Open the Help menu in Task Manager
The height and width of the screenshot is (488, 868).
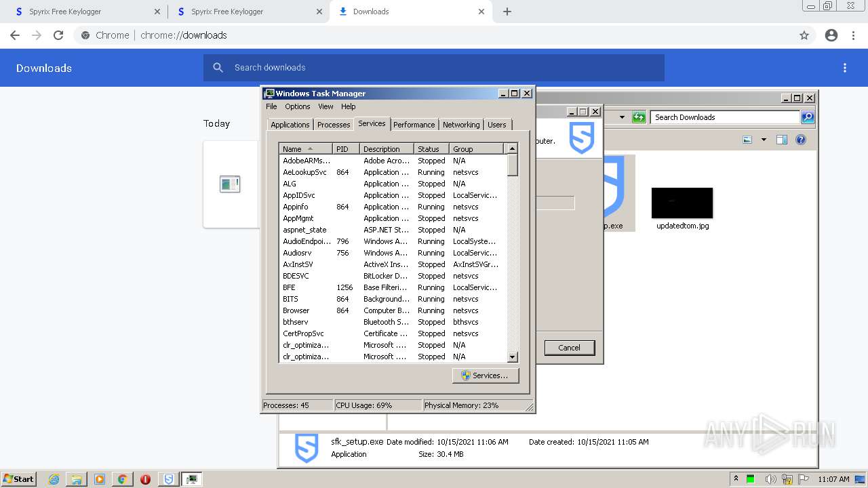pos(348,106)
